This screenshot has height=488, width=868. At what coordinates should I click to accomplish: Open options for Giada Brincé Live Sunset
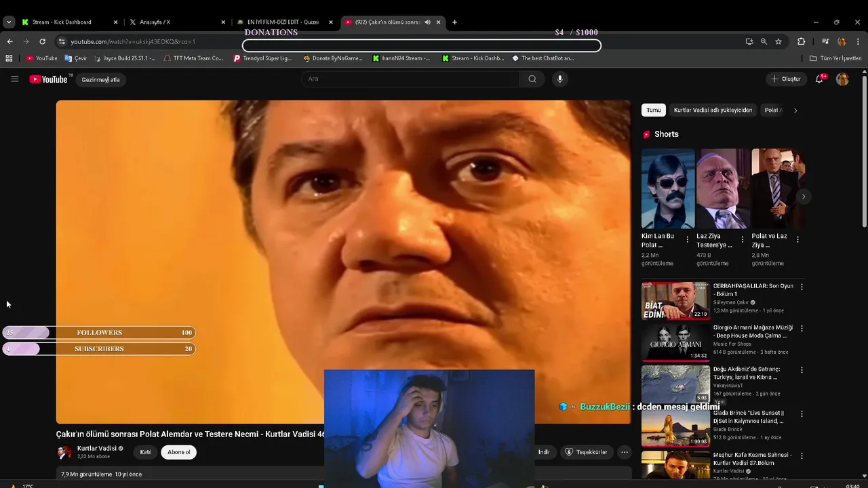[x=802, y=413]
